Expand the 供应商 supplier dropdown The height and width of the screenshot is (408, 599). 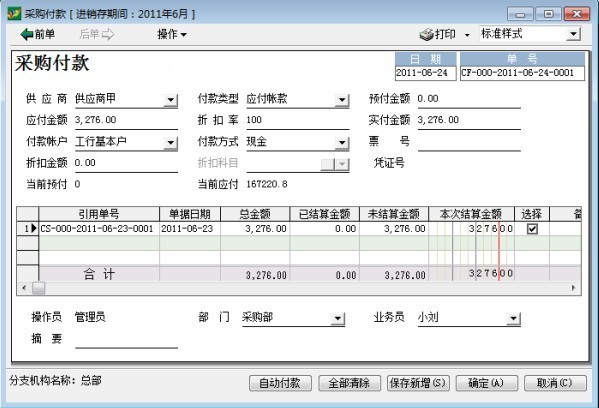click(x=170, y=100)
